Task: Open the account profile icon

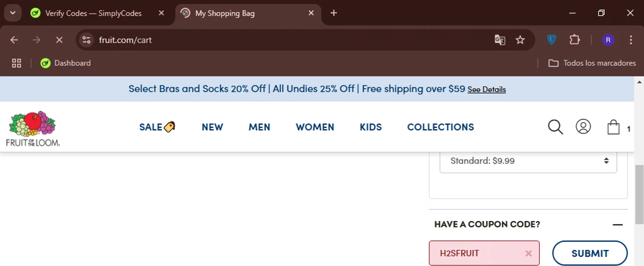Action: [583, 127]
